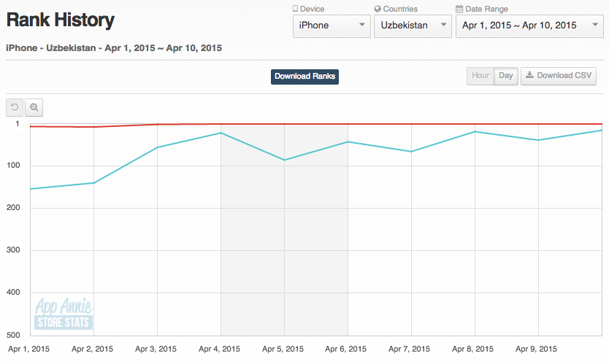This screenshot has height=364, width=609.
Task: Click the teal line point at Apr 7
Action: [411, 152]
